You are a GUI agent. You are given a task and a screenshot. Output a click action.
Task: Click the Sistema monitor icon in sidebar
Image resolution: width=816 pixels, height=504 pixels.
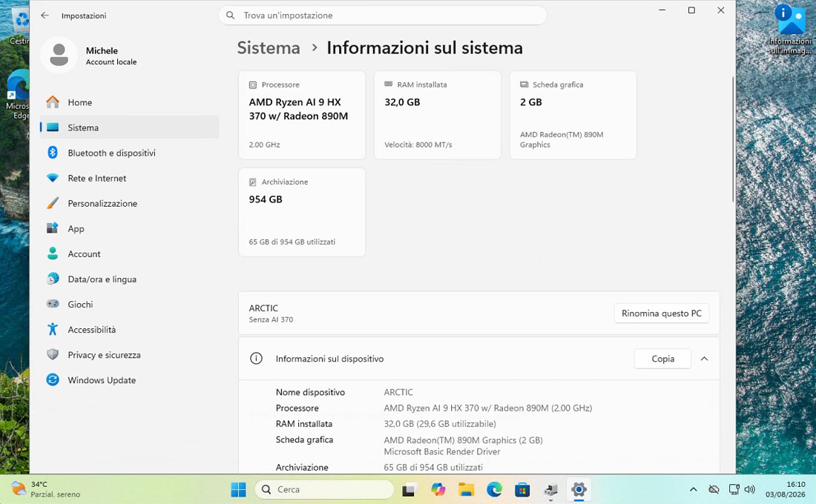[x=53, y=127]
